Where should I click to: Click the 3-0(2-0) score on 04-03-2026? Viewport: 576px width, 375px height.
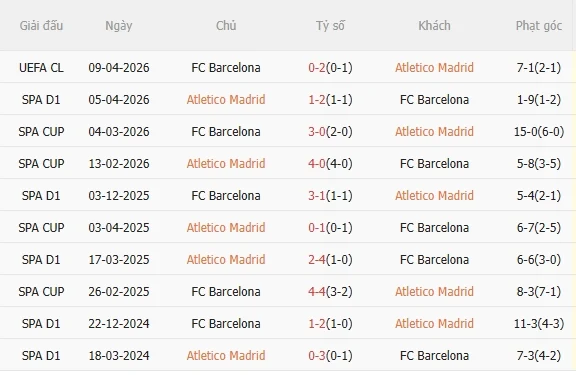tap(330, 131)
